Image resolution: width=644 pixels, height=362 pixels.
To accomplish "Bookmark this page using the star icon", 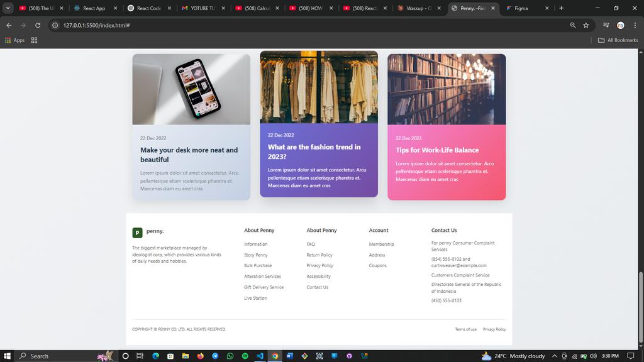I will (x=586, y=25).
